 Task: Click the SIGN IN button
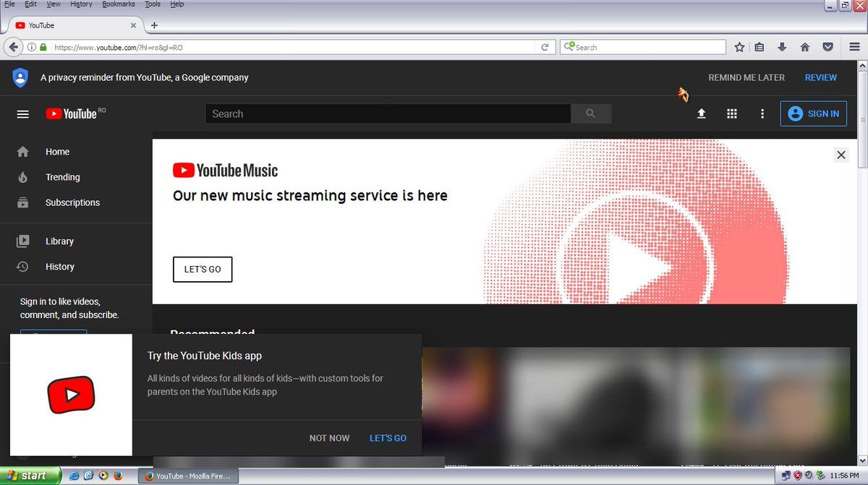[813, 113]
